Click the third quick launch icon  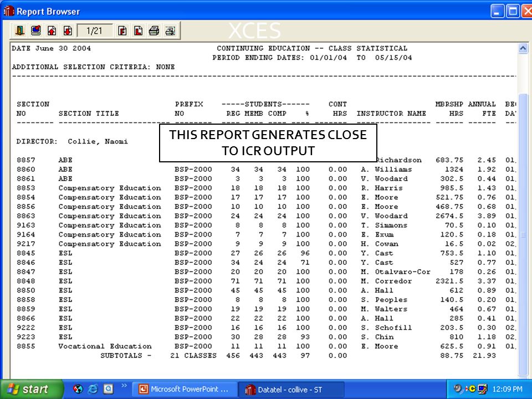pos(108,389)
